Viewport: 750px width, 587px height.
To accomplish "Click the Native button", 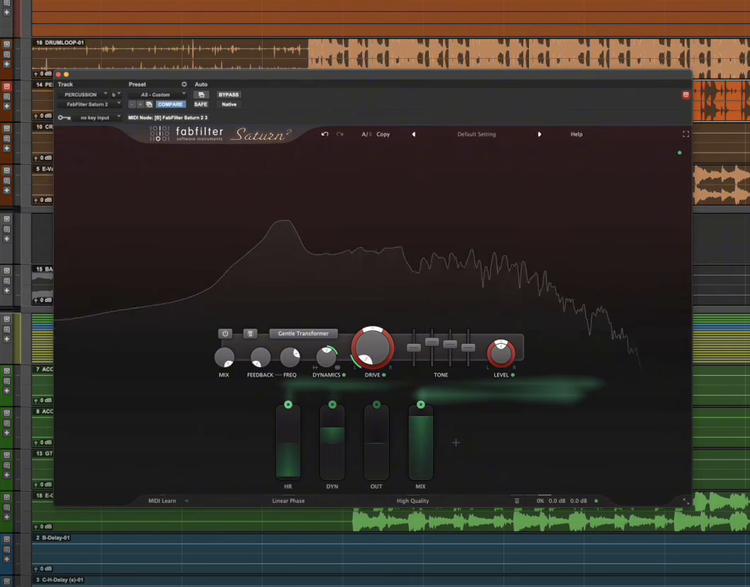I will click(229, 104).
